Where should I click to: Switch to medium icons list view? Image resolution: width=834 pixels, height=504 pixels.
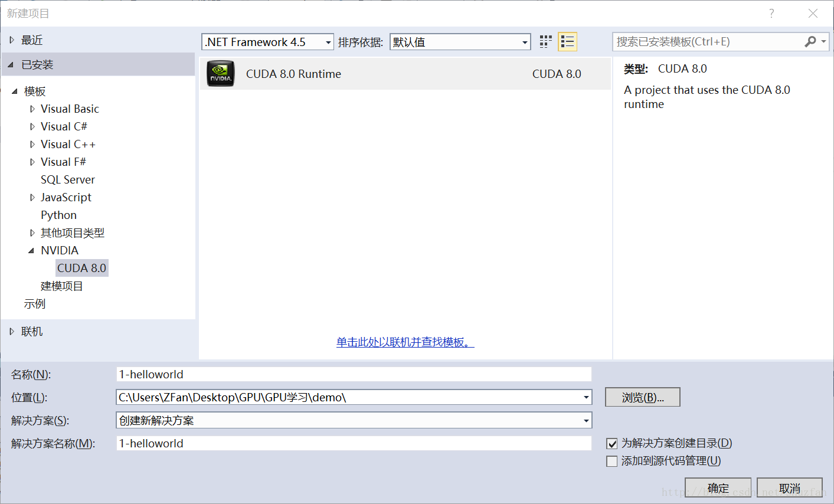click(x=567, y=42)
